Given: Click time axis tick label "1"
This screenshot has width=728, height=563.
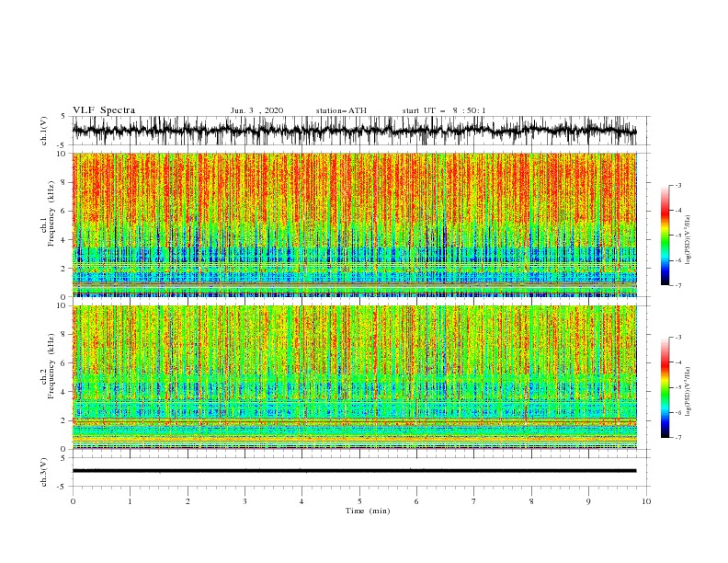Looking at the screenshot, I should coord(130,501).
